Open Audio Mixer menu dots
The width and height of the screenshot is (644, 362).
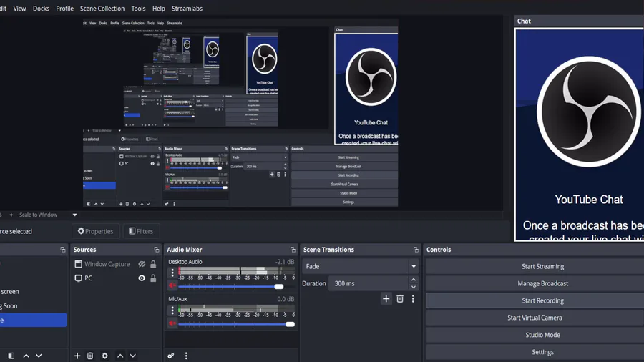click(x=186, y=356)
